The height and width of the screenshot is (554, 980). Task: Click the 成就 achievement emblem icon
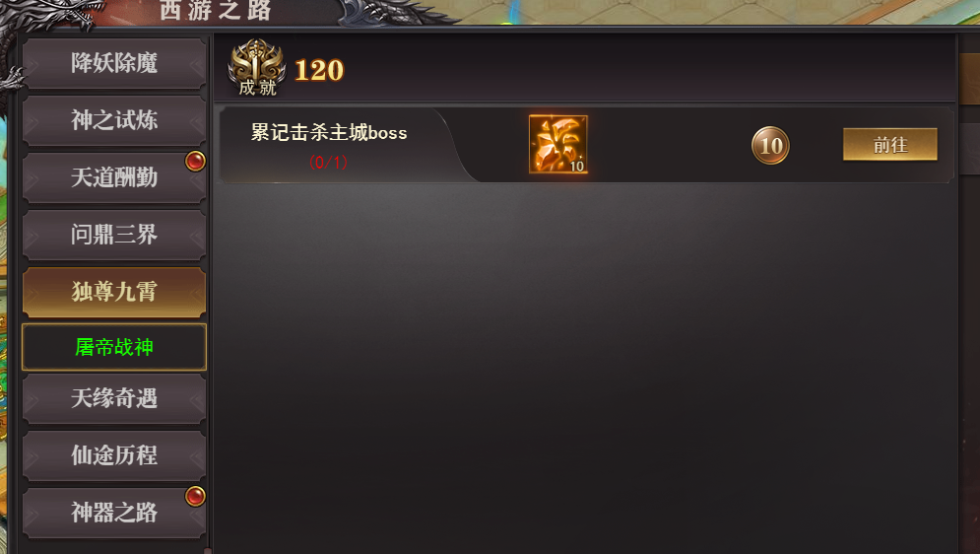coord(257,68)
